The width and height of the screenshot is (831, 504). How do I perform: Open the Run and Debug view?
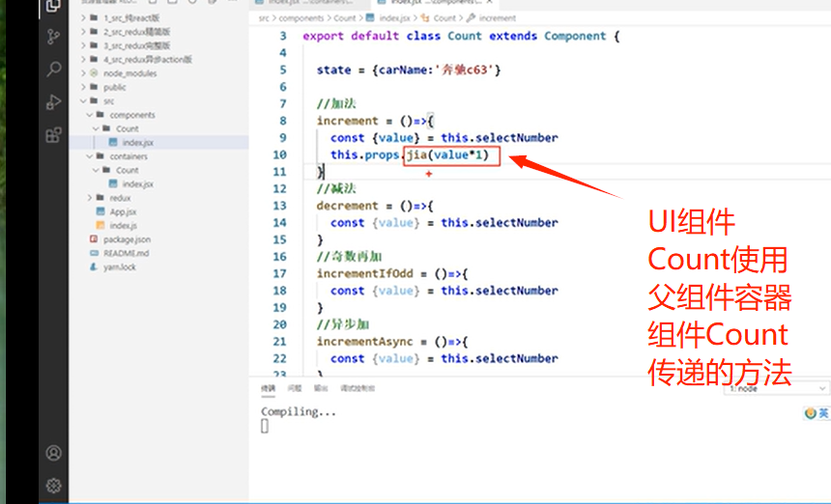point(53,101)
